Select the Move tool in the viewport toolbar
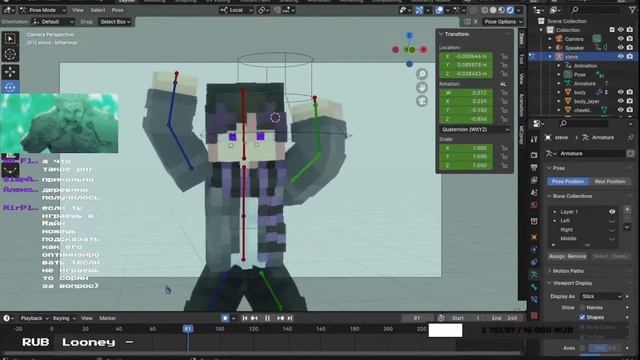This screenshot has height=360, width=640. 10,72
